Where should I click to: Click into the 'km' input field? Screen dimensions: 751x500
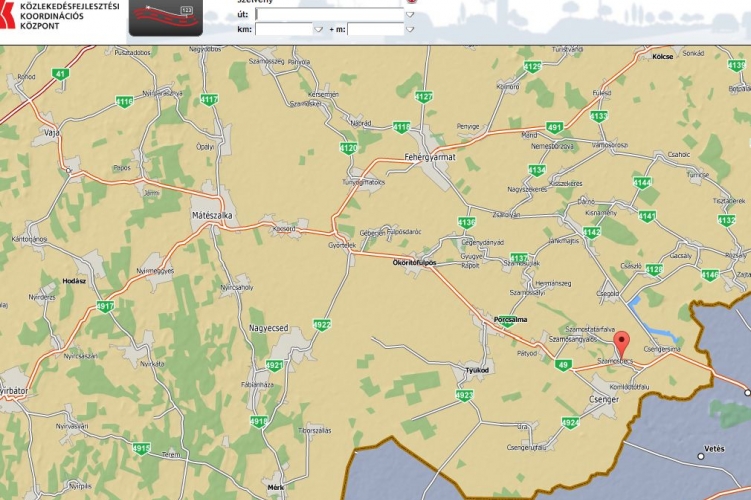tap(284, 29)
